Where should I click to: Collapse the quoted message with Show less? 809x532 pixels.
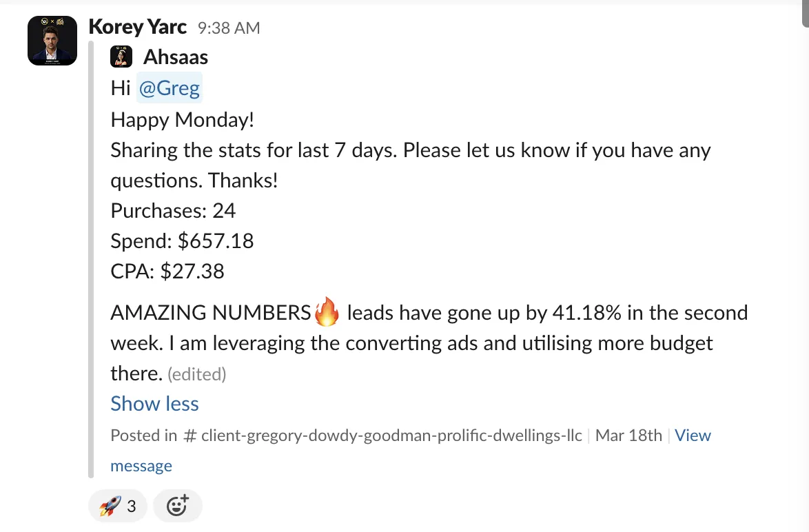tap(154, 404)
